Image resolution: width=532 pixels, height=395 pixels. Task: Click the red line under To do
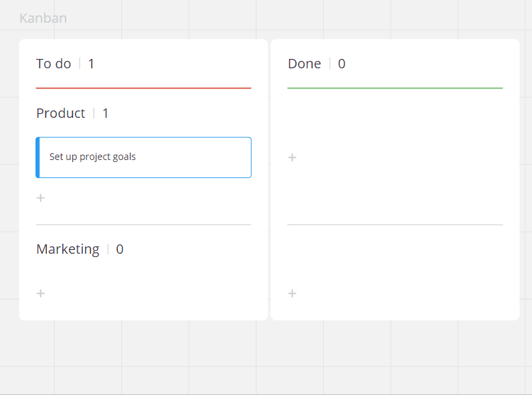tap(143, 88)
